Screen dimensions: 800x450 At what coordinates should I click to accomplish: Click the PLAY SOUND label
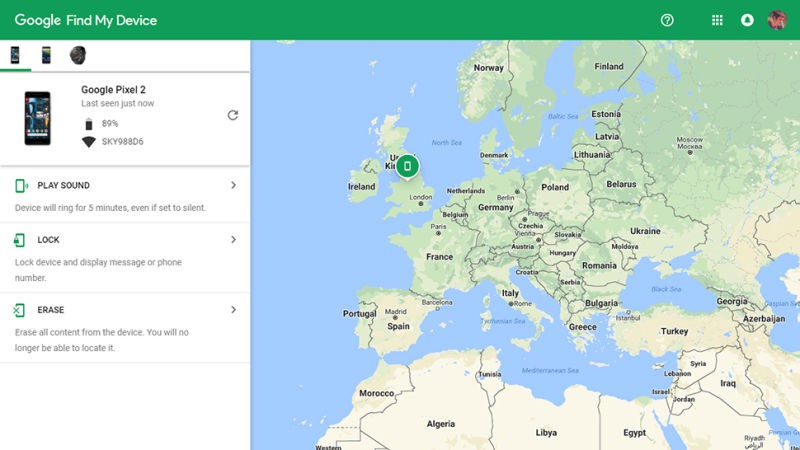63,186
